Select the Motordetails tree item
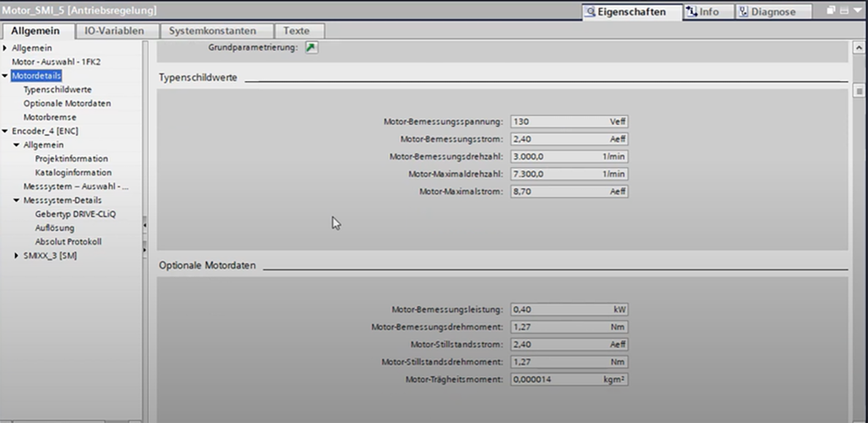This screenshot has width=868, height=423. 36,75
